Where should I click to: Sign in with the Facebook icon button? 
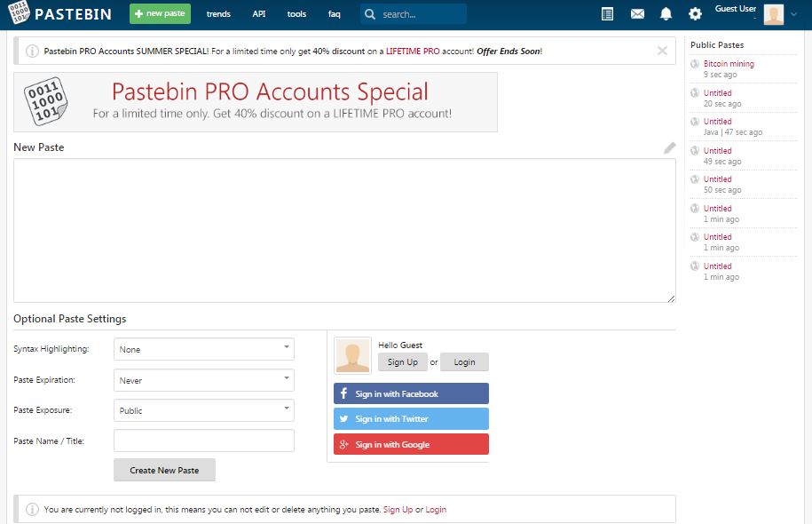[x=343, y=393]
